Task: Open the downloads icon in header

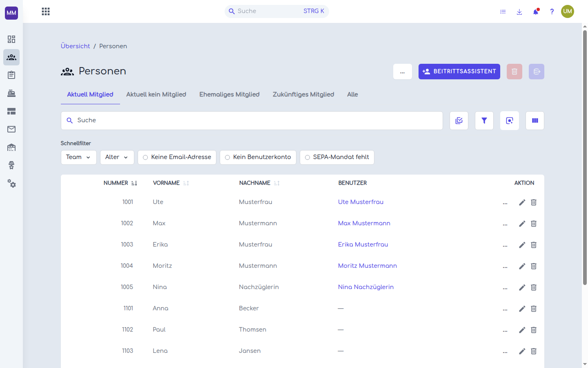Action: pos(519,11)
